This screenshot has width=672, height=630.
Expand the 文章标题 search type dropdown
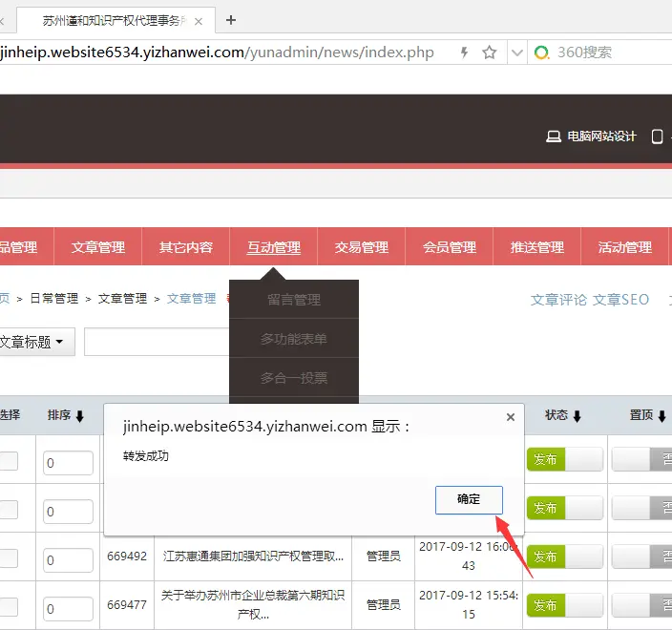tap(36, 342)
